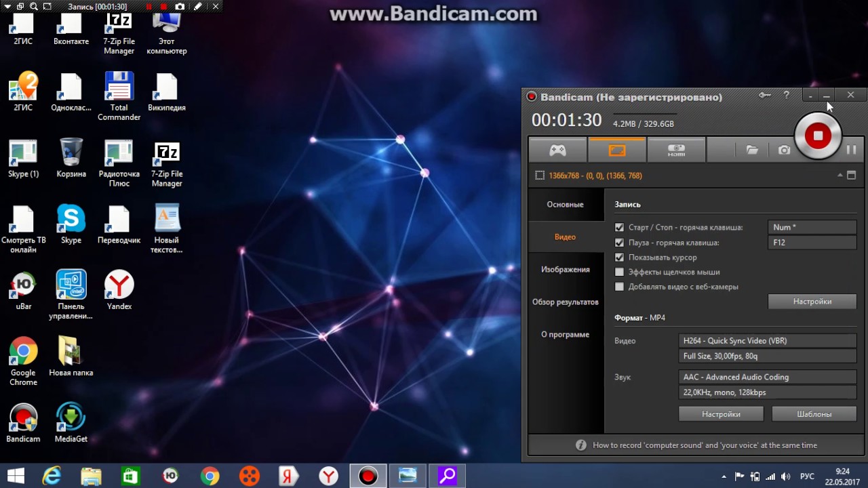Open the output folder icon in Bandicam
Viewport: 868px width, 488px height.
[x=752, y=150]
